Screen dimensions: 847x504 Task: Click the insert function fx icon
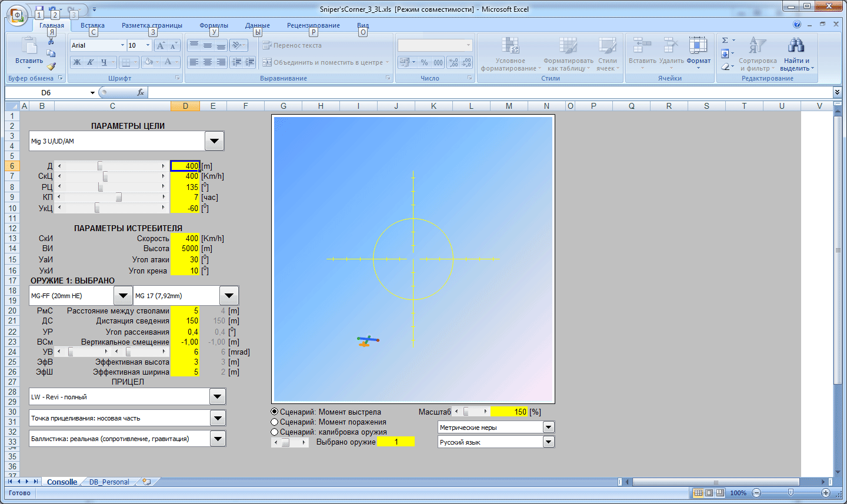141,92
